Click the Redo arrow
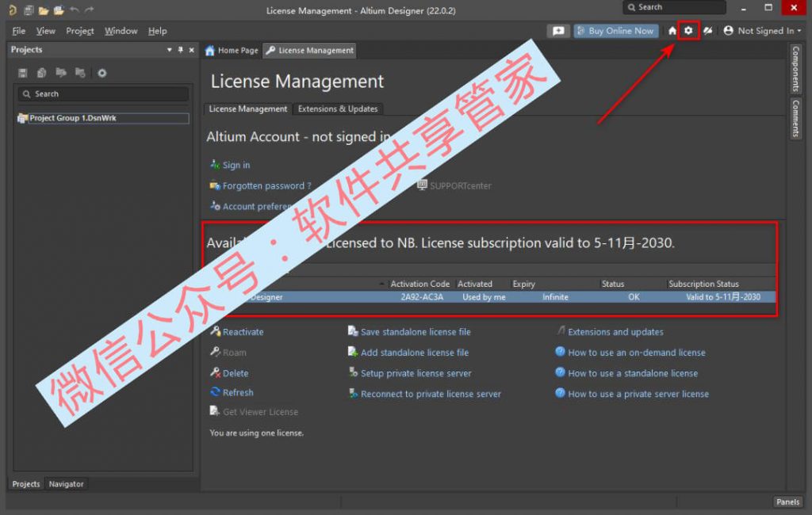The width and height of the screenshot is (812, 515). pos(89,10)
